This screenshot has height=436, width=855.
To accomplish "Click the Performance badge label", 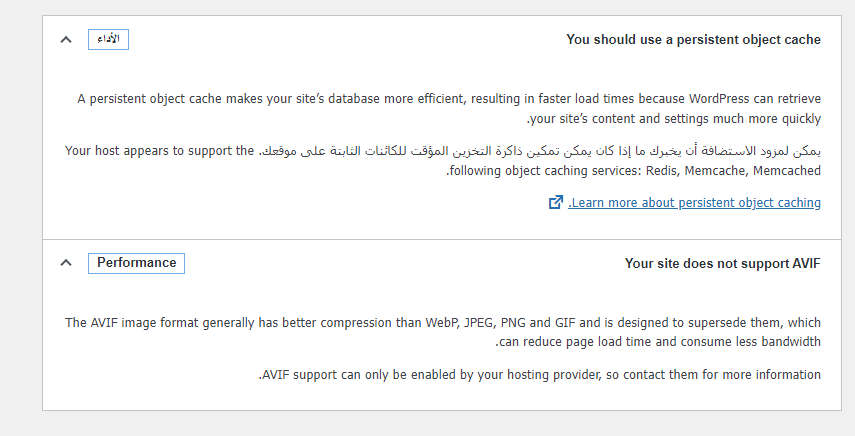I will [x=136, y=263].
